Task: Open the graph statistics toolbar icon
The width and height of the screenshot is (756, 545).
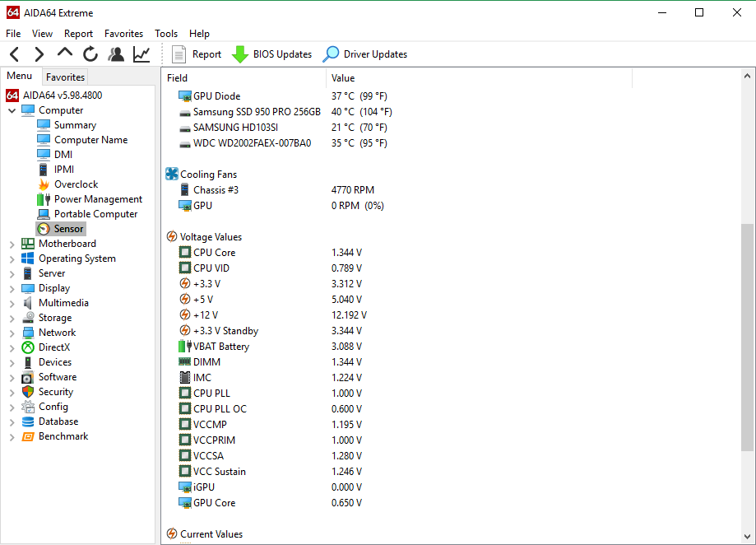Action: 141,54
